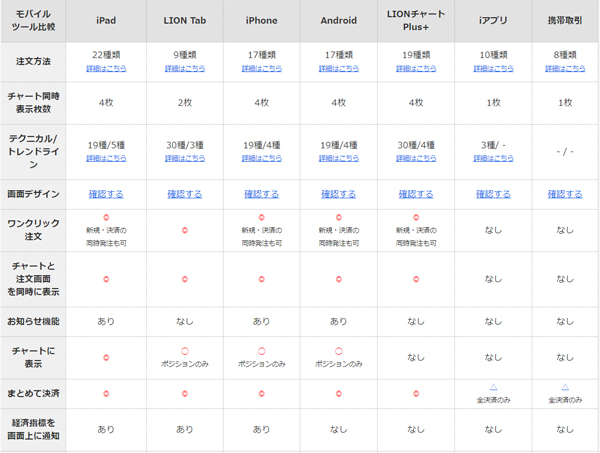This screenshot has width=600, height=453.
Task: Click LION Chart Plus+ double-circle icon in チャートと注文画面 row
Action: click(x=416, y=279)
